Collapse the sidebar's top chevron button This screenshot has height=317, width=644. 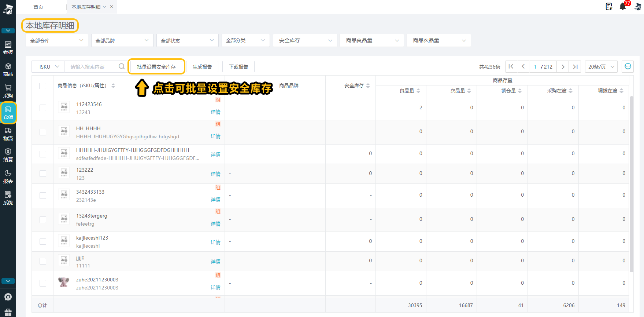click(x=8, y=30)
